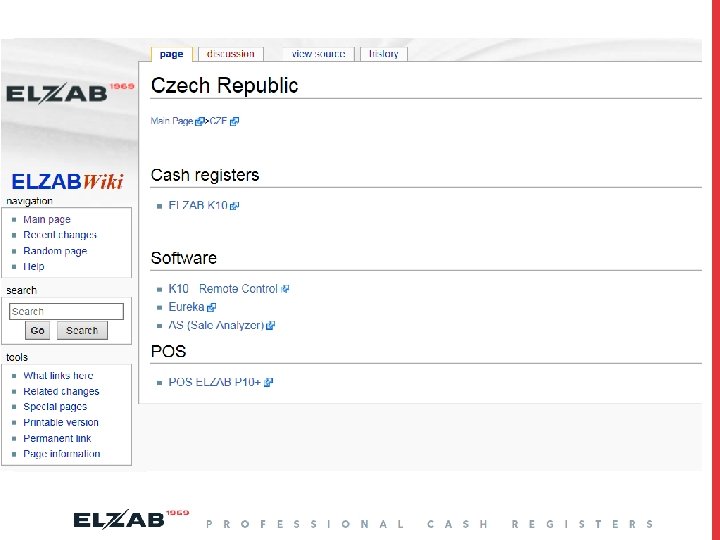
Task: Open What links here tool
Action: coord(58,376)
